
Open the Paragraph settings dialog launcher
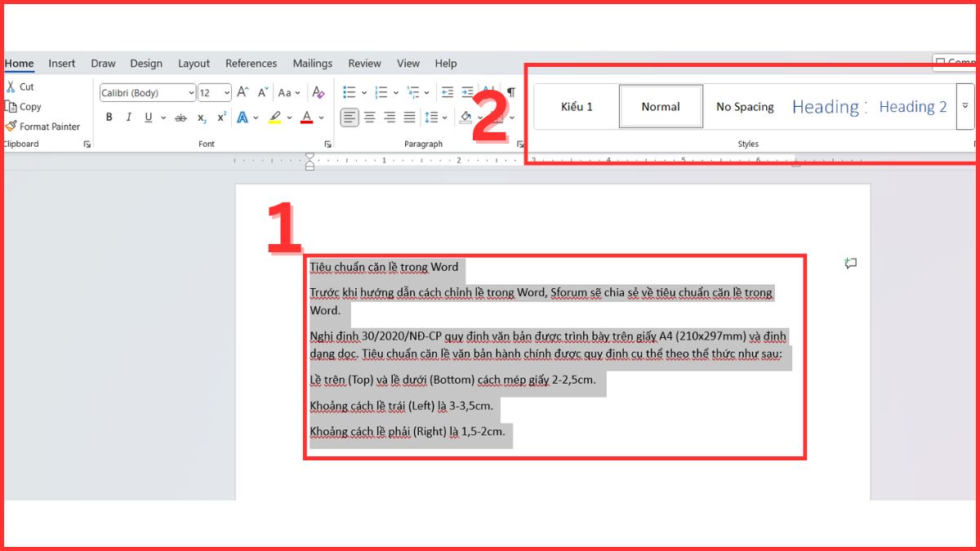[x=520, y=144]
